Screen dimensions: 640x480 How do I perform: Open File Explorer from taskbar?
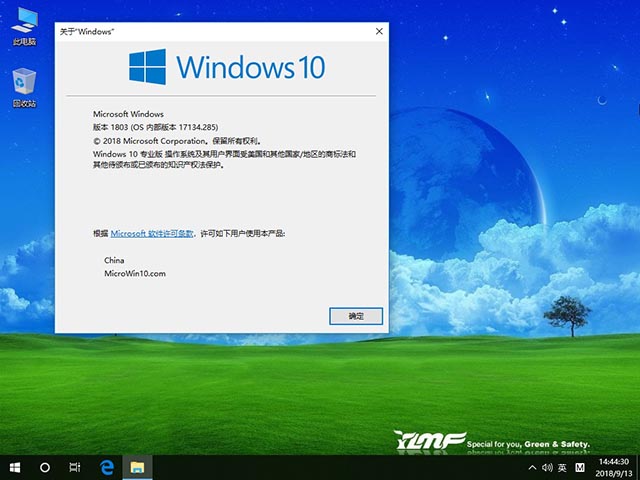click(x=137, y=467)
